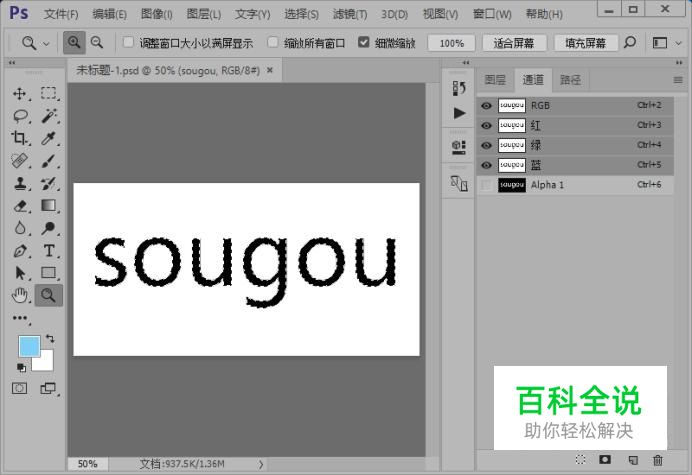The height and width of the screenshot is (475, 692).
Task: Select the Dodge tool
Action: [48, 228]
